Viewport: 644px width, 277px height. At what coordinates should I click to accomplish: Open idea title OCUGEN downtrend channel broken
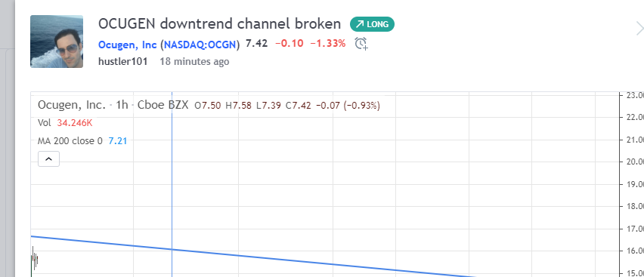(x=220, y=24)
